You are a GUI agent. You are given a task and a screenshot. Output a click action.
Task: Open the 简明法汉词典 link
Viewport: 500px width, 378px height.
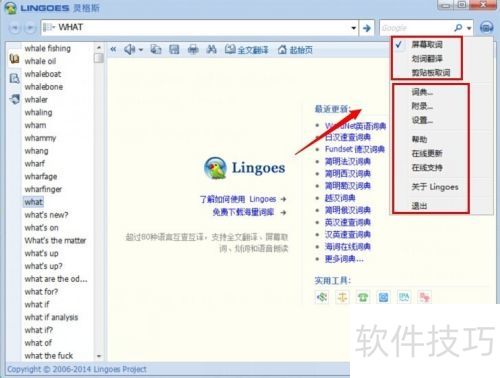coord(348,162)
